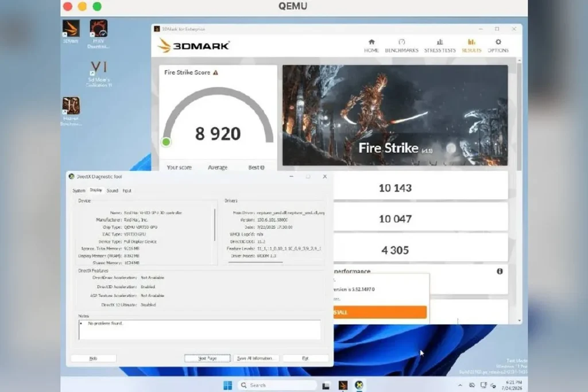Image resolution: width=588 pixels, height=392 pixels.
Task: Click the info icon in the performance panel
Action: 500,271
